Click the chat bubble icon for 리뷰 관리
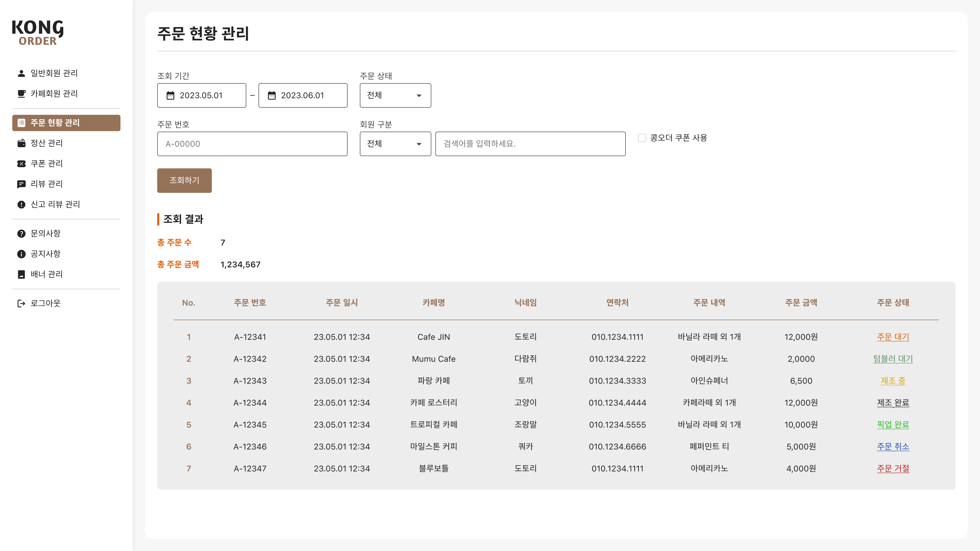The height and width of the screenshot is (551, 980). 21,184
